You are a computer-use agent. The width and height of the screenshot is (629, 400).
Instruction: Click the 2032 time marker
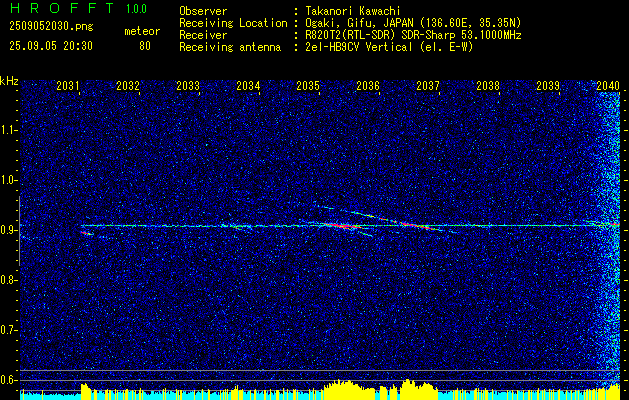tap(128, 85)
